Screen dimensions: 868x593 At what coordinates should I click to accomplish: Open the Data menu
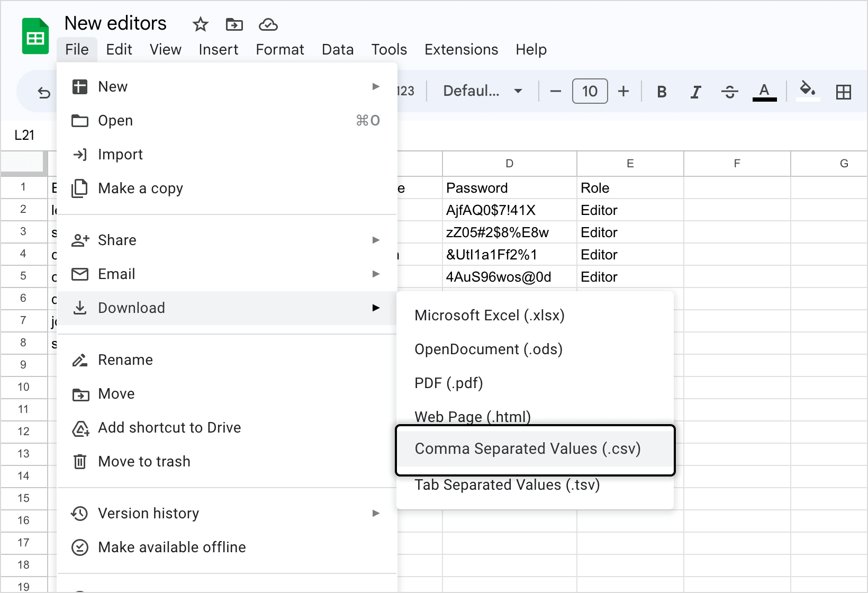pyautogui.click(x=338, y=49)
